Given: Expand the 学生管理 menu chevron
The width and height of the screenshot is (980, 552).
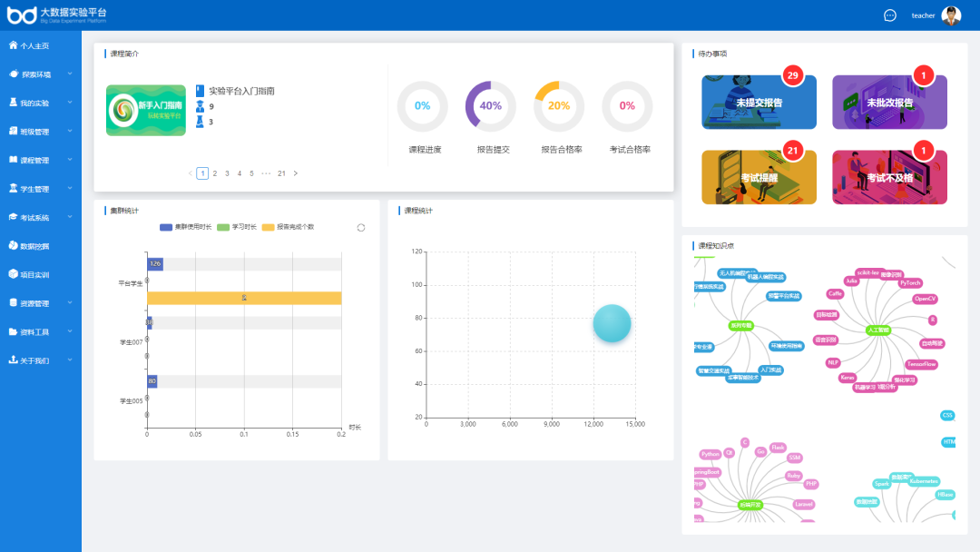Looking at the screenshot, I should [69, 188].
